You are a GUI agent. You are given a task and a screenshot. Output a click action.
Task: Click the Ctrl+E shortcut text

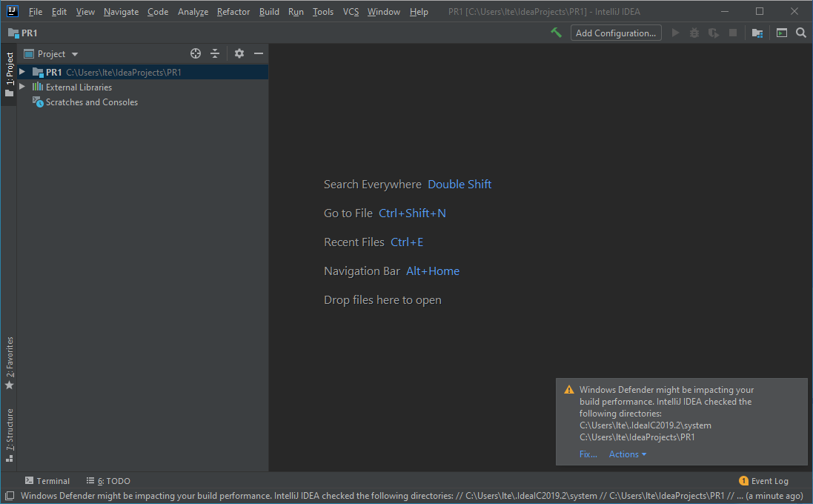tap(407, 242)
